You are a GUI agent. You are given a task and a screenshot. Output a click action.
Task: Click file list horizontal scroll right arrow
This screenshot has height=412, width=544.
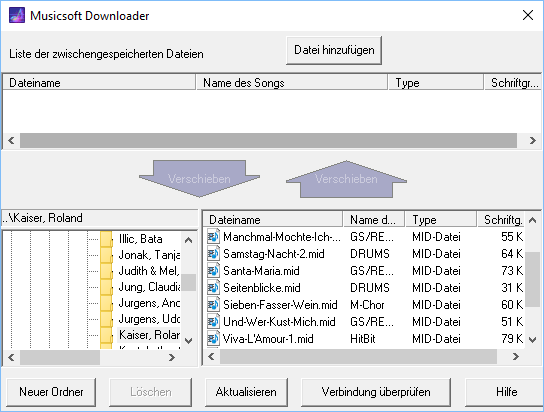(516, 356)
